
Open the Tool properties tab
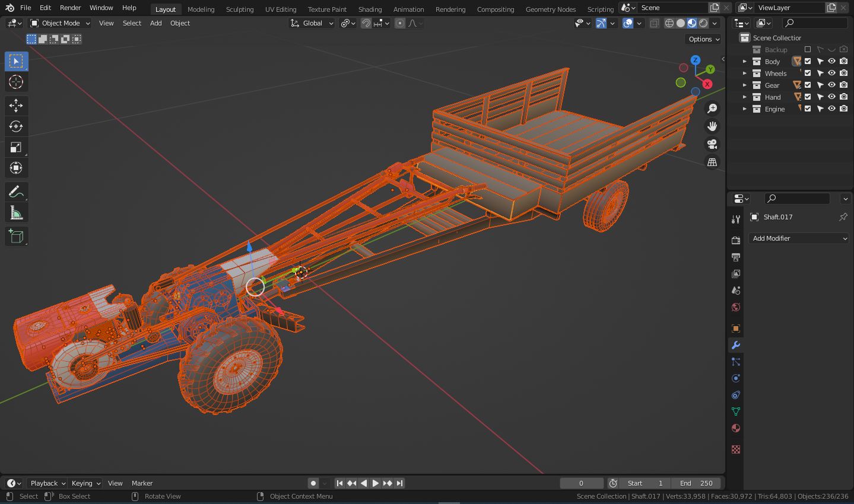pos(736,219)
